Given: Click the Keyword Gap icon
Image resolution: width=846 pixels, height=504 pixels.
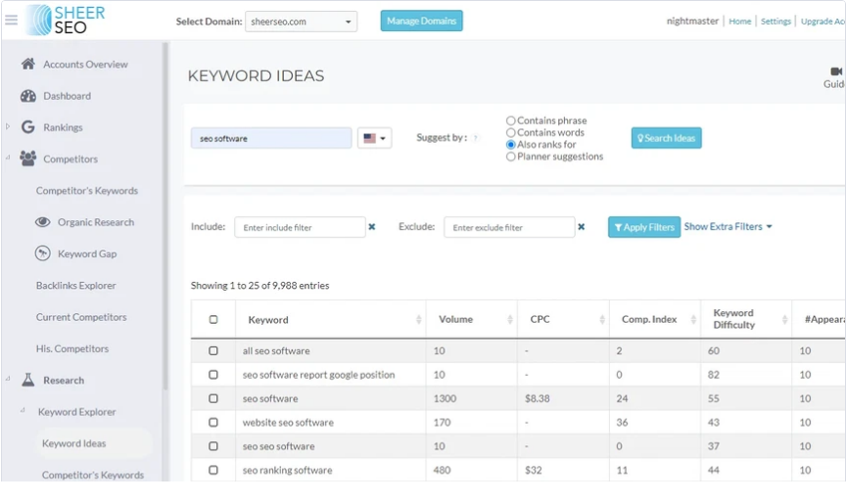Looking at the screenshot, I should pos(42,253).
